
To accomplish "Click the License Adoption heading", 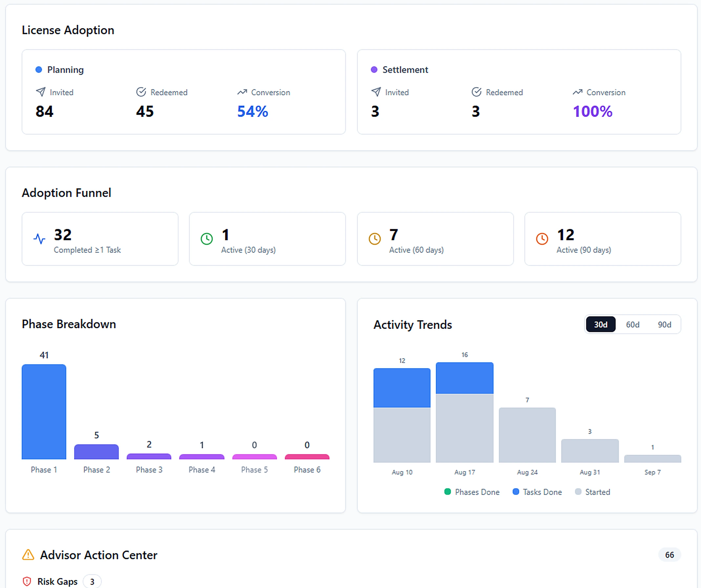I will [x=68, y=30].
